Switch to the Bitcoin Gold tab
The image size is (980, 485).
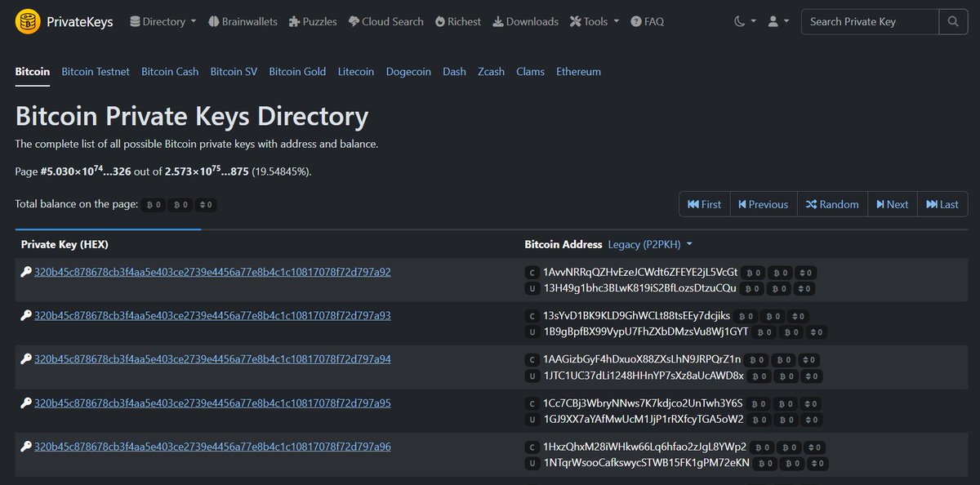(x=297, y=72)
